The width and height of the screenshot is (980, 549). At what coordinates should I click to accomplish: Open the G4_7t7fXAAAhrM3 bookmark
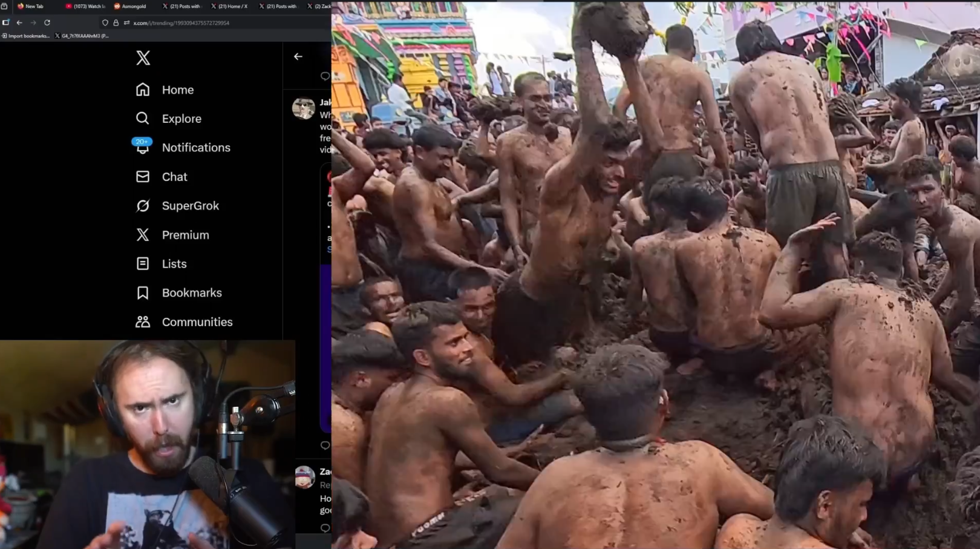[x=82, y=36]
